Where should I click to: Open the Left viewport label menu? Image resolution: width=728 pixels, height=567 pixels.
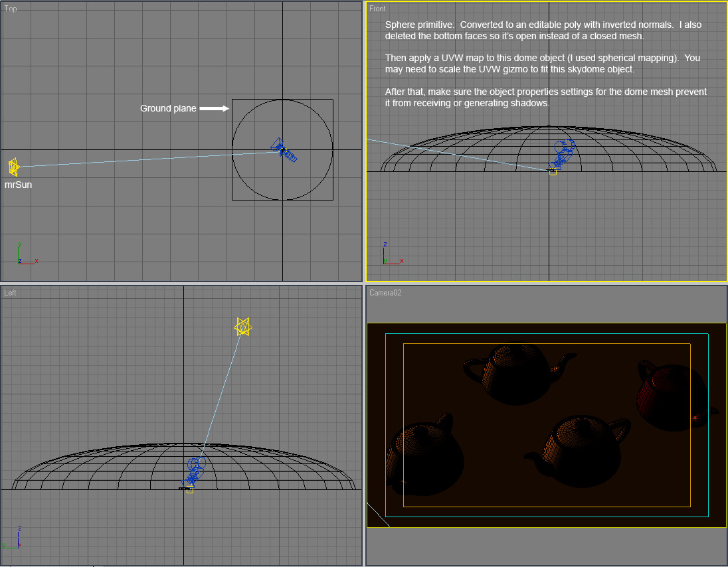coord(10,293)
